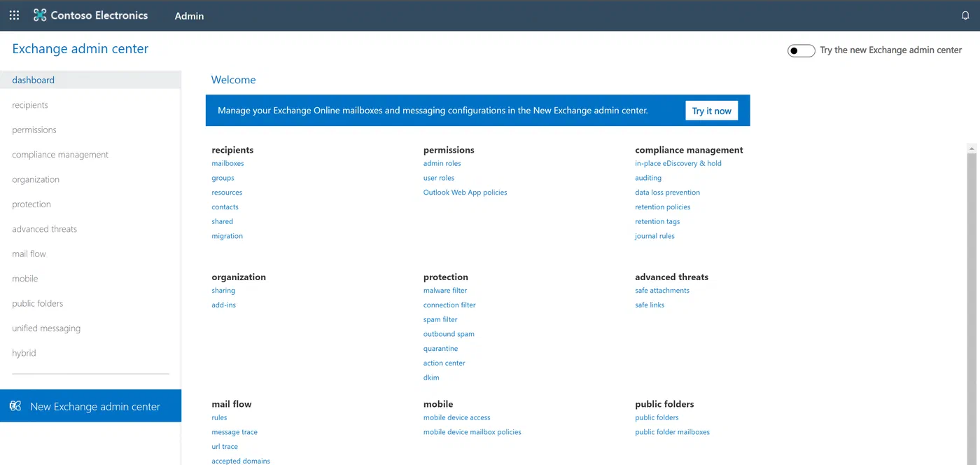980x465 pixels.
Task: Open mobile device mailbox policies link
Action: [472, 432]
